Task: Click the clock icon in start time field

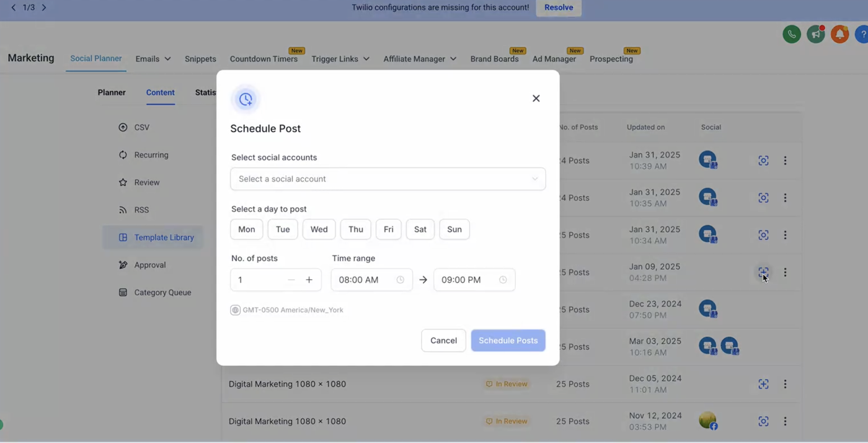Action: click(401, 280)
